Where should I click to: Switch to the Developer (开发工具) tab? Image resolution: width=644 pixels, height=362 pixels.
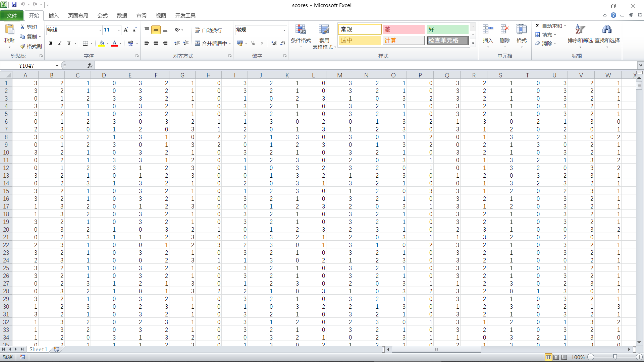pyautogui.click(x=185, y=16)
